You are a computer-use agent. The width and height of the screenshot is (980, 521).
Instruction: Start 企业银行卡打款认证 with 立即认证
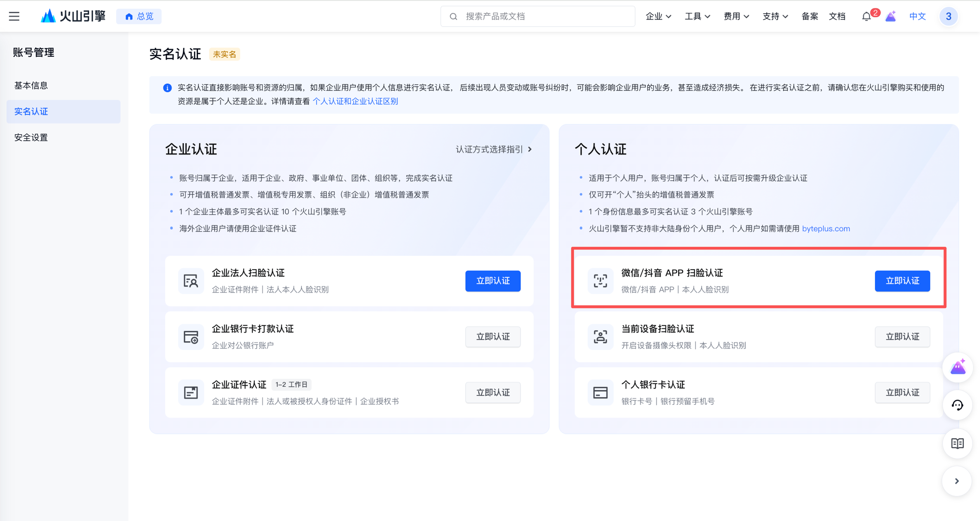point(493,337)
